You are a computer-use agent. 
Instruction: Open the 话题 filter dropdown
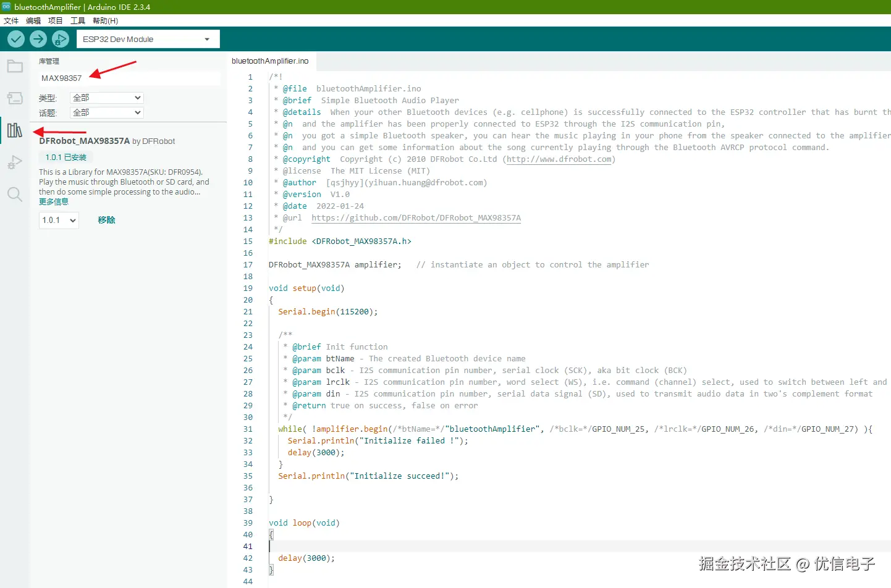pos(107,112)
